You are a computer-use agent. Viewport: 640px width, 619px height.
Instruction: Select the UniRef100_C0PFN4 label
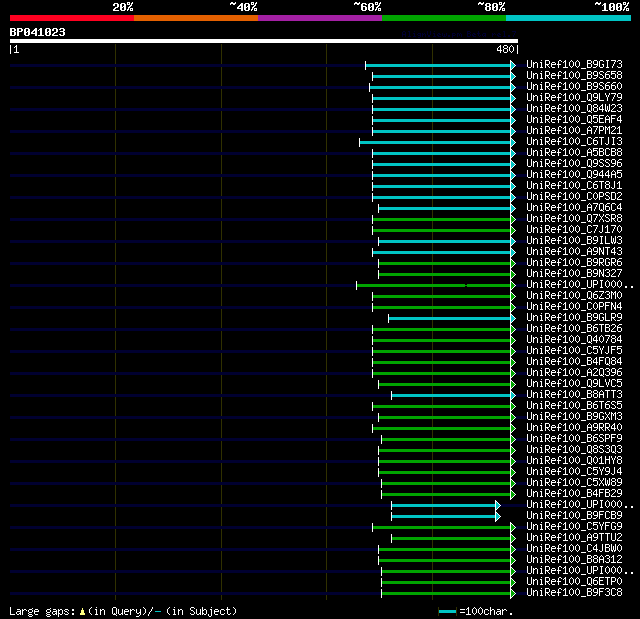coord(574,307)
